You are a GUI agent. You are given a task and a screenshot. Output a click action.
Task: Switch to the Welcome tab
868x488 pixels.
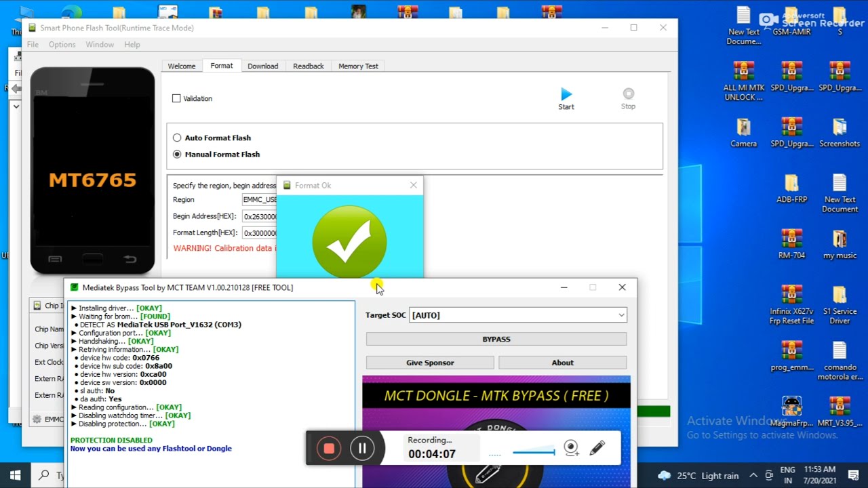pyautogui.click(x=182, y=66)
